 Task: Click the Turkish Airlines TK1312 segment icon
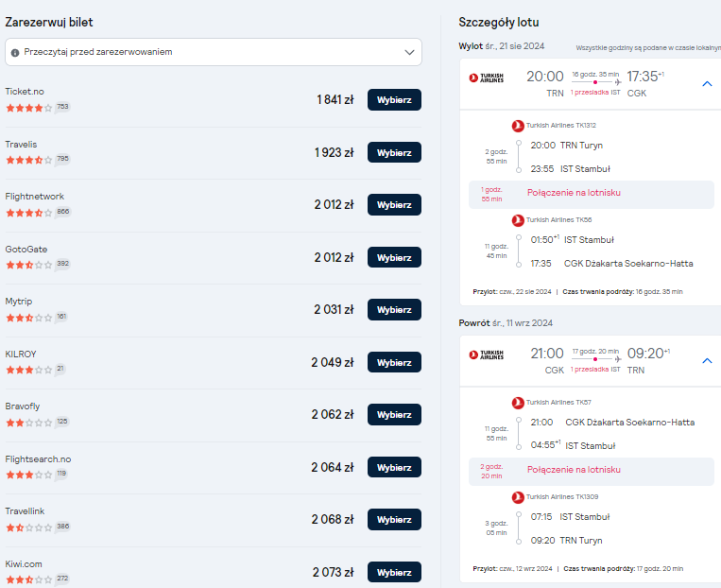click(x=518, y=126)
